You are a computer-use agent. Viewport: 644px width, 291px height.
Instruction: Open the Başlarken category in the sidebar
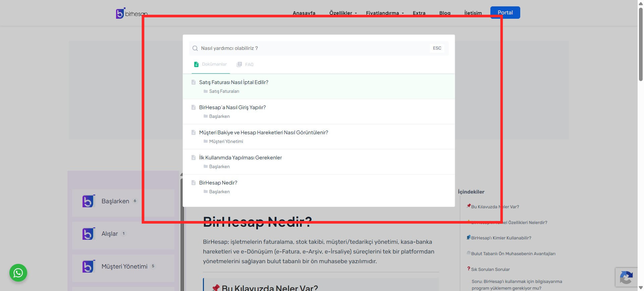[123, 203]
